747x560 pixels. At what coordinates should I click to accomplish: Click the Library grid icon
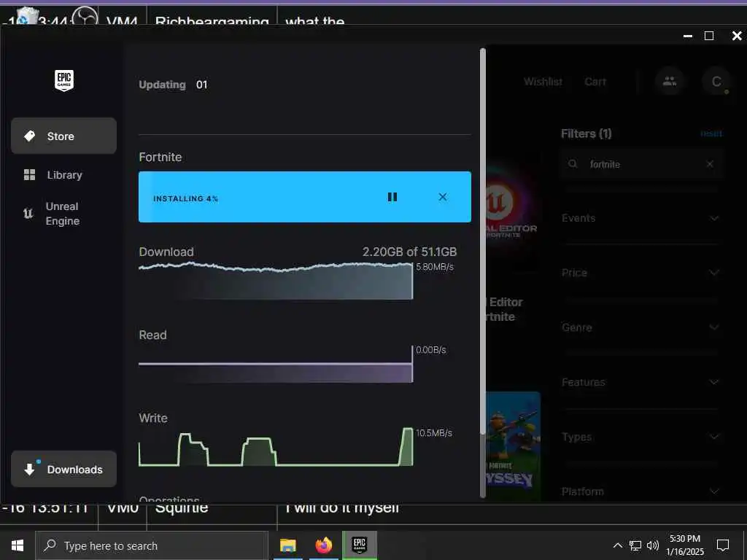click(x=29, y=175)
